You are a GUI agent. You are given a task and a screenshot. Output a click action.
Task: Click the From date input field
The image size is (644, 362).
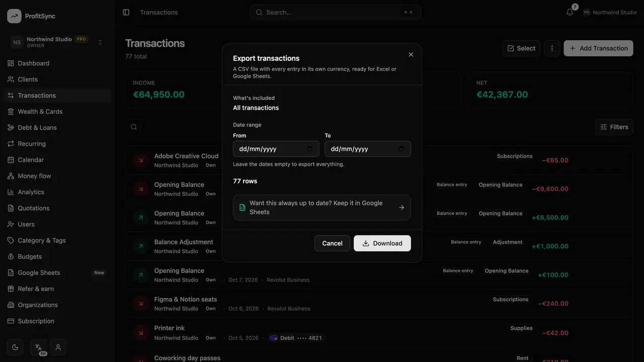pyautogui.click(x=276, y=149)
